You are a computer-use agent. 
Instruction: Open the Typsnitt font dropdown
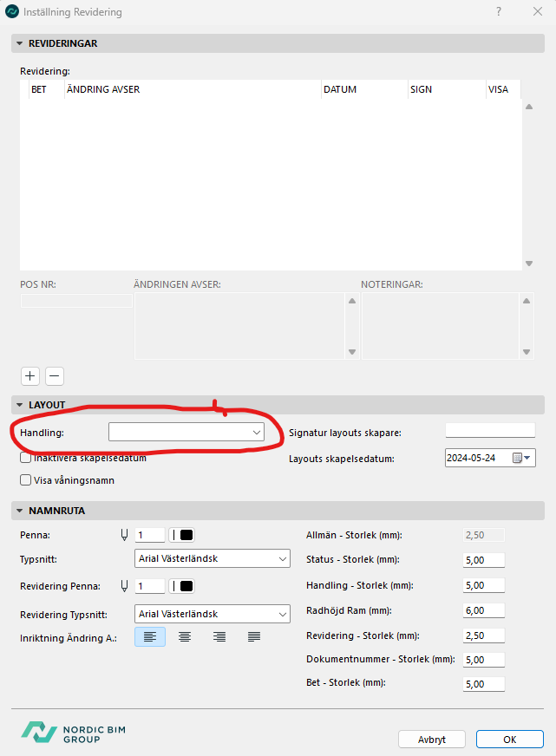click(x=213, y=559)
